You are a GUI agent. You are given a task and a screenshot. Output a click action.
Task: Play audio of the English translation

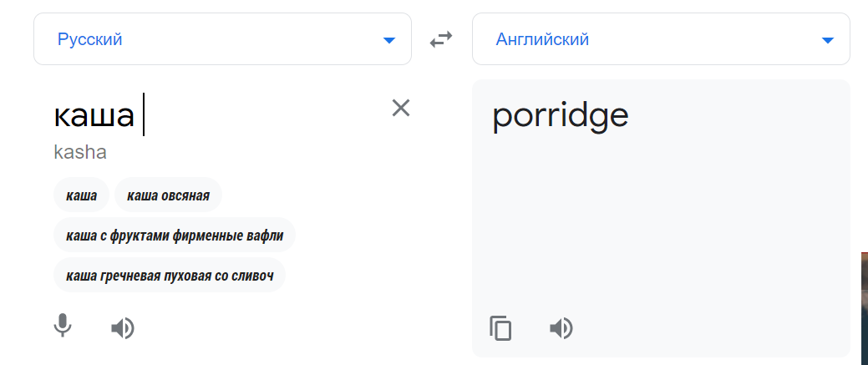[561, 328]
